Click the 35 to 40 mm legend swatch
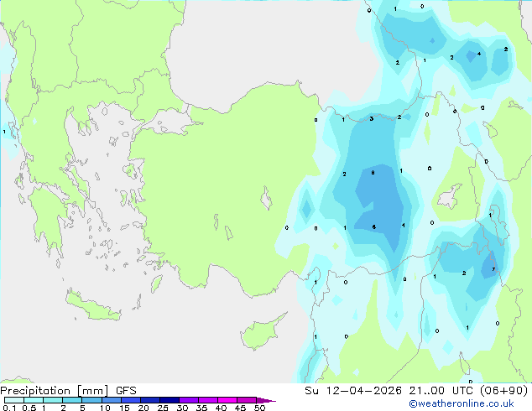Image resolution: width=532 pixels, height=411 pixels. tap(208, 400)
